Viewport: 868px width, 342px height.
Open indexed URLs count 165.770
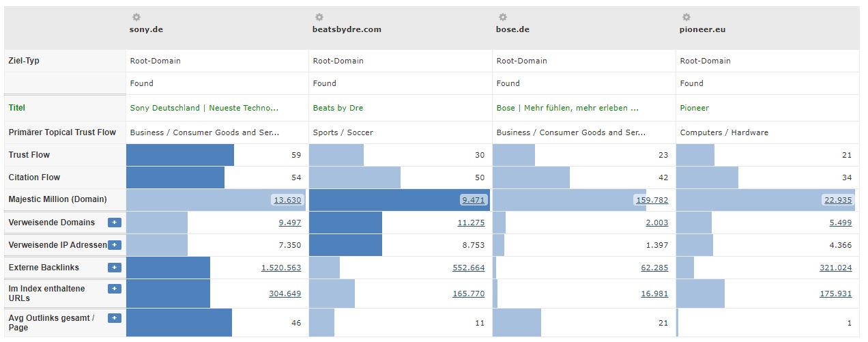tap(469, 294)
